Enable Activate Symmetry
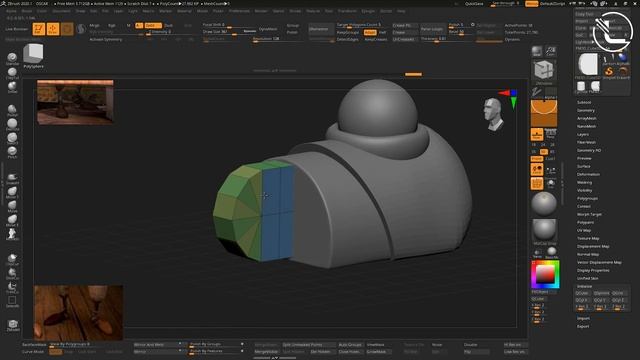Image resolution: width=640 pixels, height=360 pixels. tap(106, 40)
